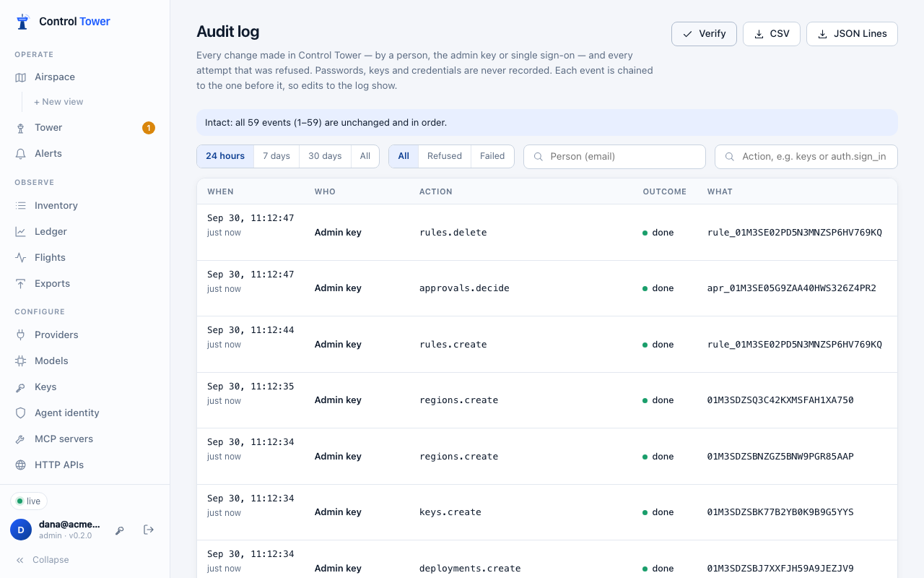Screen dimensions: 924x578
Task: Click the Control Tower brand title
Action: (x=74, y=22)
